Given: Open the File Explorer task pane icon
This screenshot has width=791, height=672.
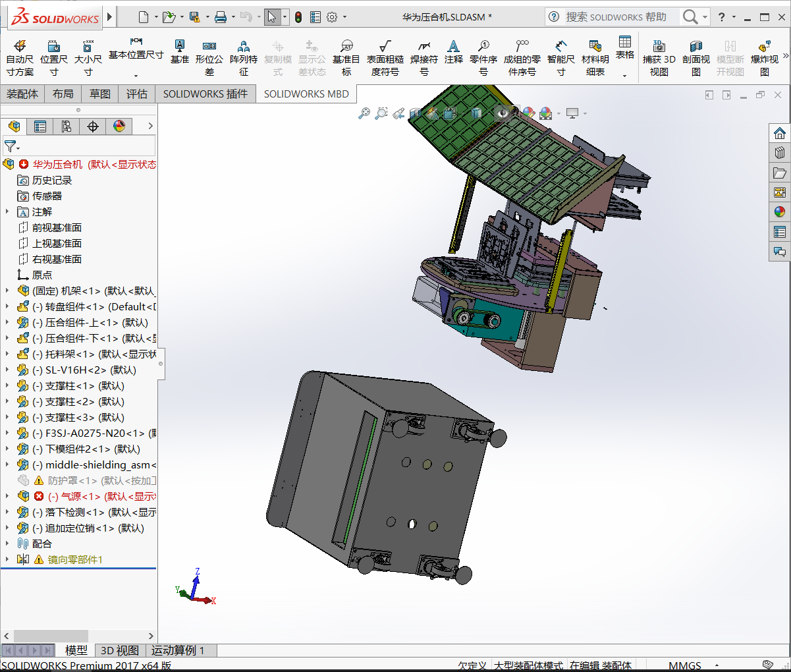Looking at the screenshot, I should pyautogui.click(x=780, y=173).
